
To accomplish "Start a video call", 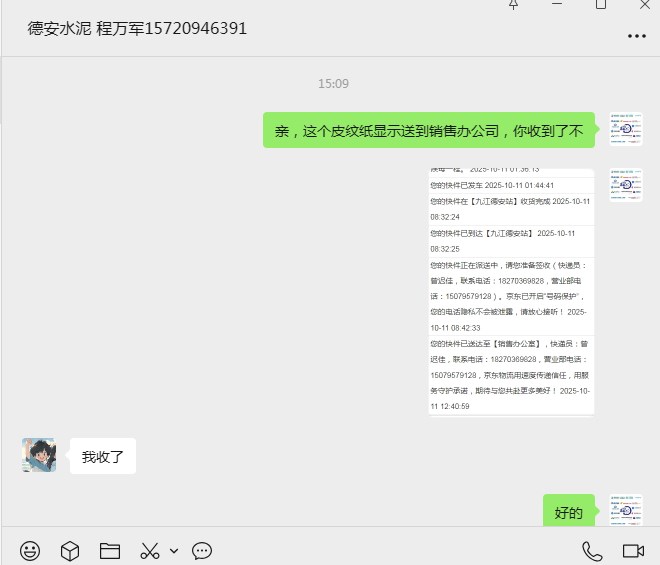I will point(632,550).
